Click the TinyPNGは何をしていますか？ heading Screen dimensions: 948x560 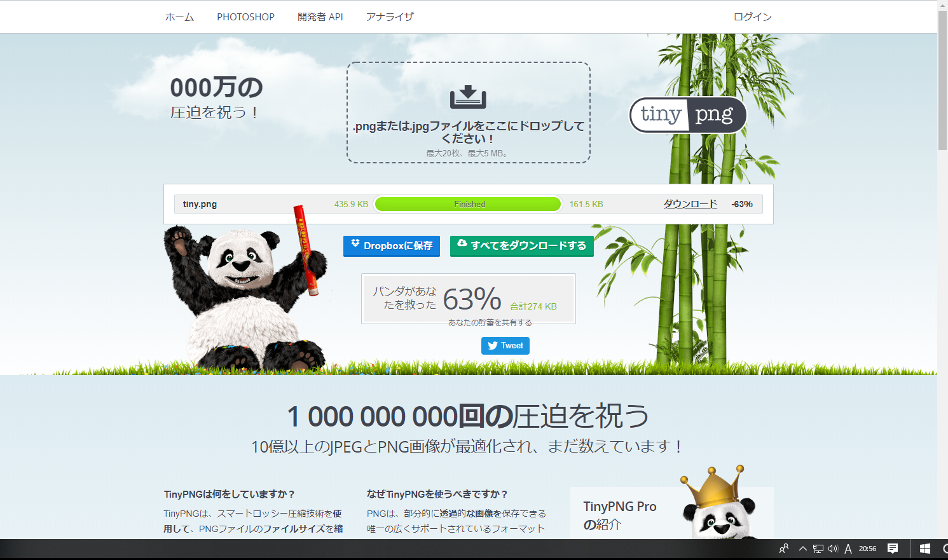click(x=229, y=494)
